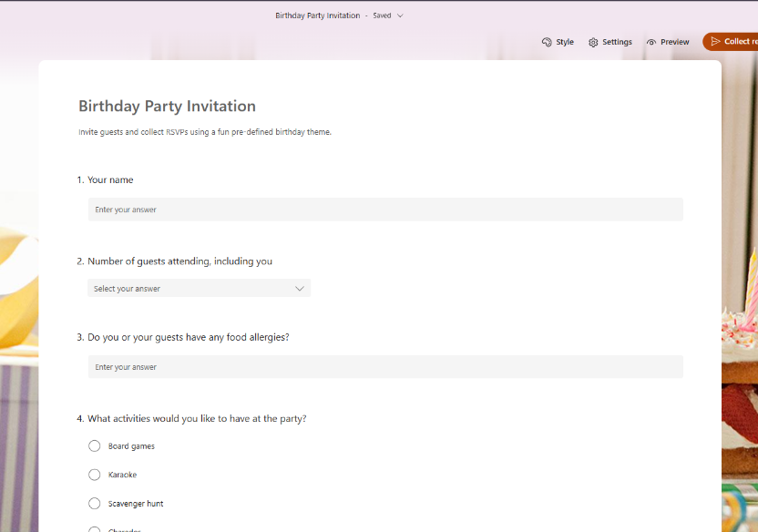Choose the Karaoke activity option

94,474
